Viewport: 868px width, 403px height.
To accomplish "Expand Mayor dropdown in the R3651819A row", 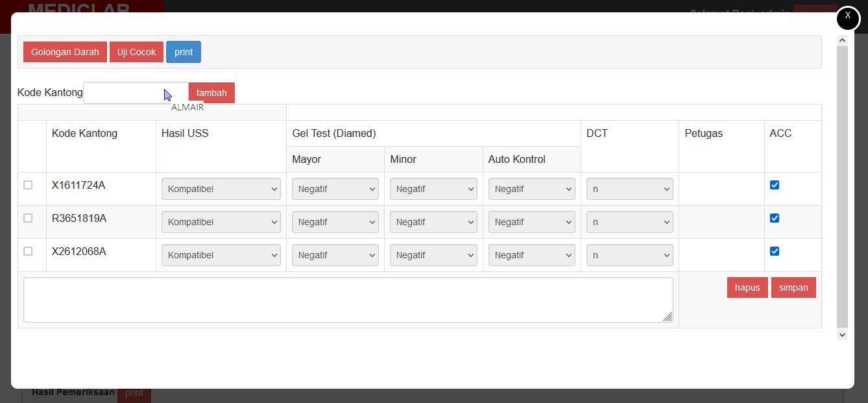I will [x=335, y=222].
